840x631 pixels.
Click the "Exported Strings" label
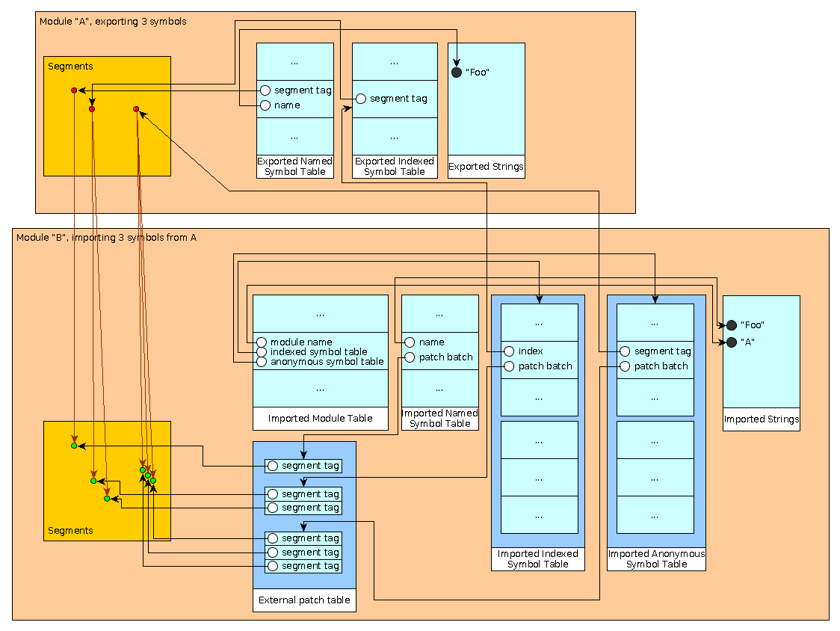pyautogui.click(x=486, y=167)
